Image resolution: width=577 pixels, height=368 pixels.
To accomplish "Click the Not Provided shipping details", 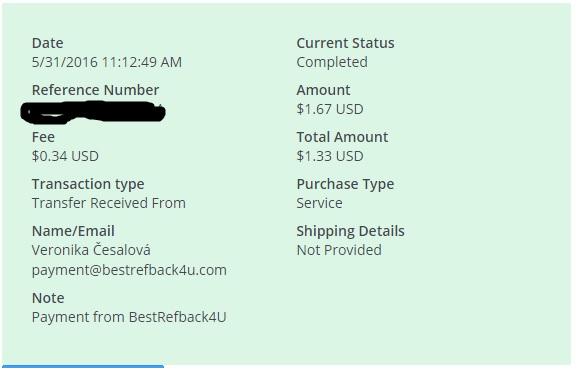I will point(339,250).
